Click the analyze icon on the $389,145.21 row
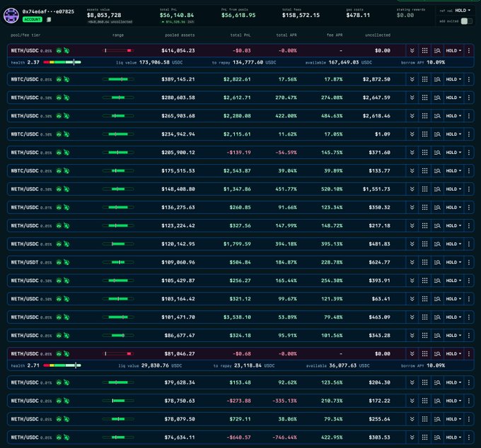Image resolution: width=481 pixels, height=448 pixels. pyautogui.click(x=437, y=79)
